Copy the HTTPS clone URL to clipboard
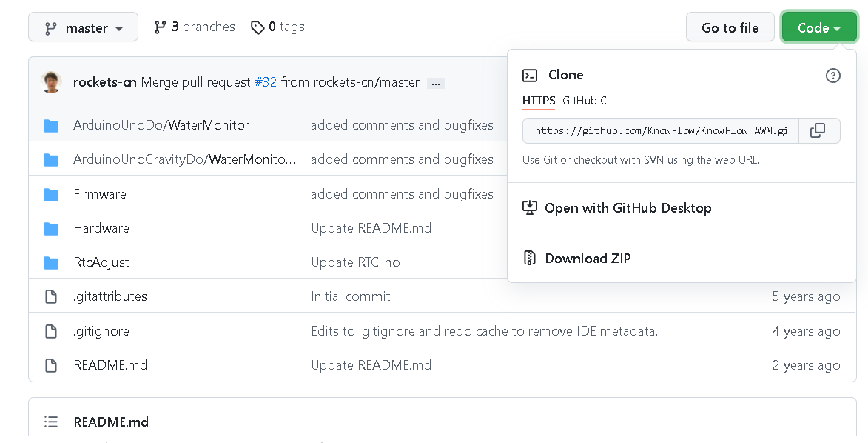The height and width of the screenshot is (443, 868). pos(818,131)
